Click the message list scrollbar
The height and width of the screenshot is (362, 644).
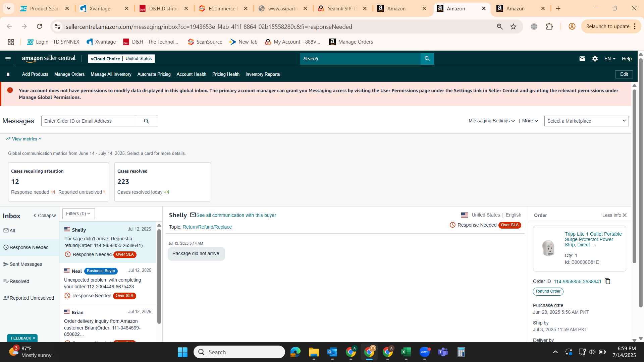point(159,277)
